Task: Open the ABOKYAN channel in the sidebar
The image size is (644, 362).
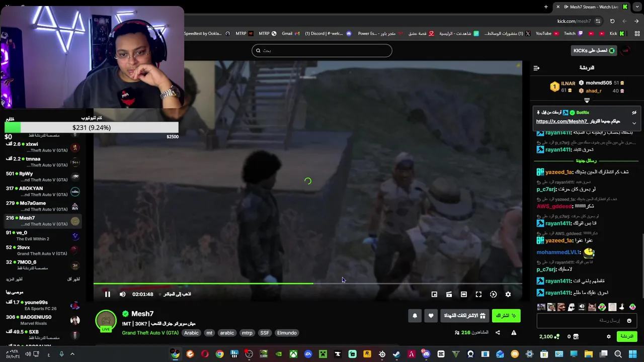Action: [x=43, y=192]
